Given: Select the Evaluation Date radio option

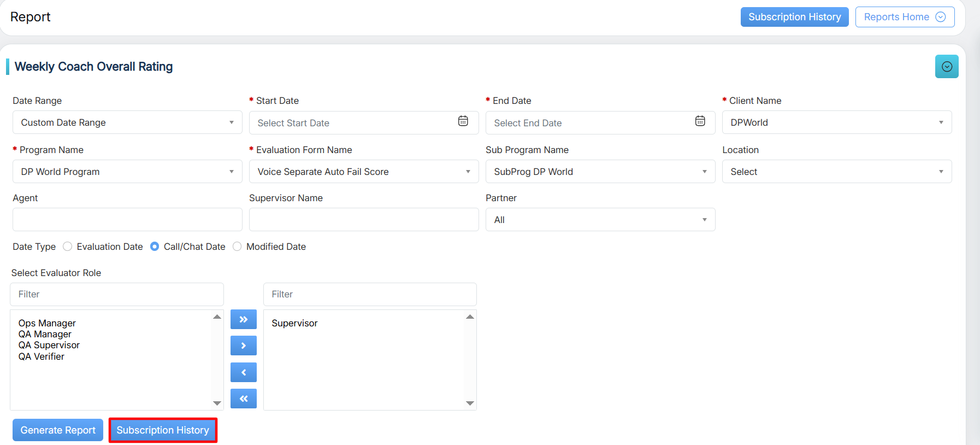Looking at the screenshot, I should pos(68,247).
